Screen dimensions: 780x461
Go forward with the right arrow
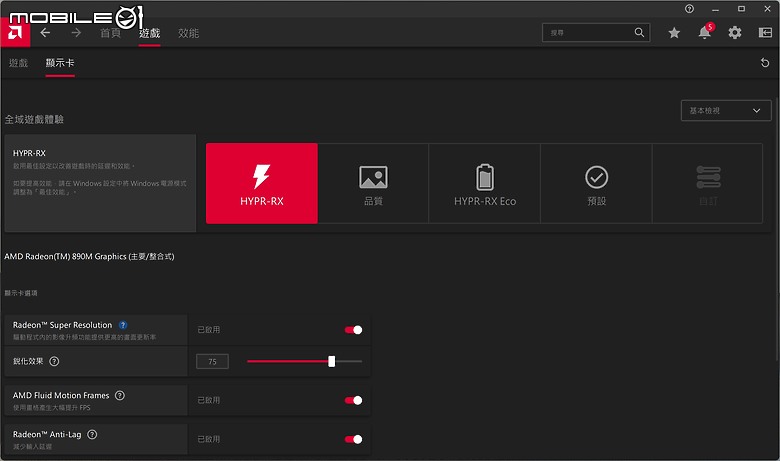[x=76, y=33]
